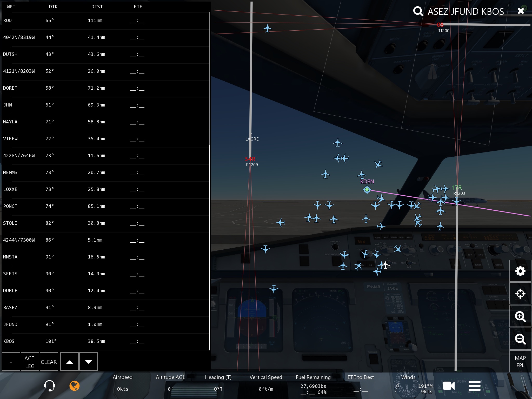Move waypoint down with arrow button
Image resolution: width=532 pixels, height=399 pixels.
[88, 362]
